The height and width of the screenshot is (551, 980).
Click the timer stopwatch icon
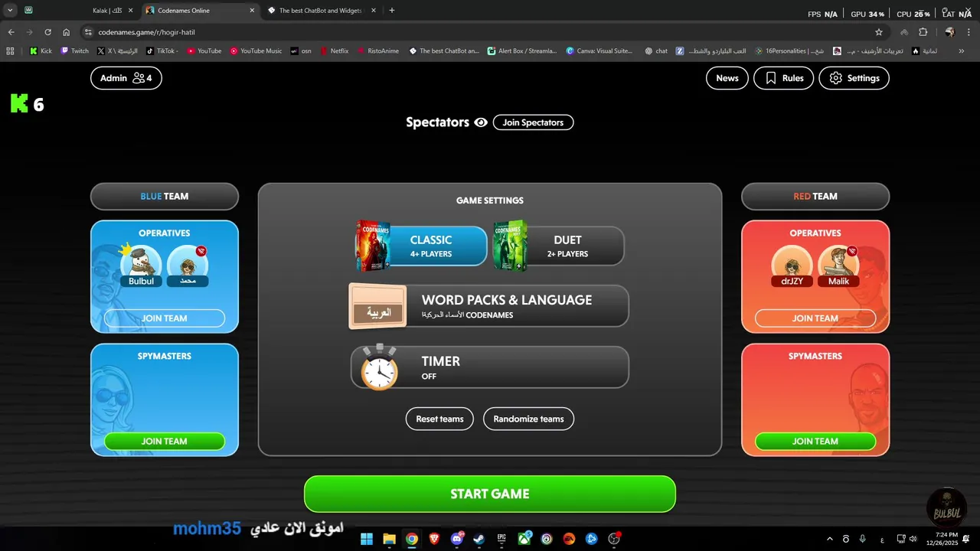(379, 367)
